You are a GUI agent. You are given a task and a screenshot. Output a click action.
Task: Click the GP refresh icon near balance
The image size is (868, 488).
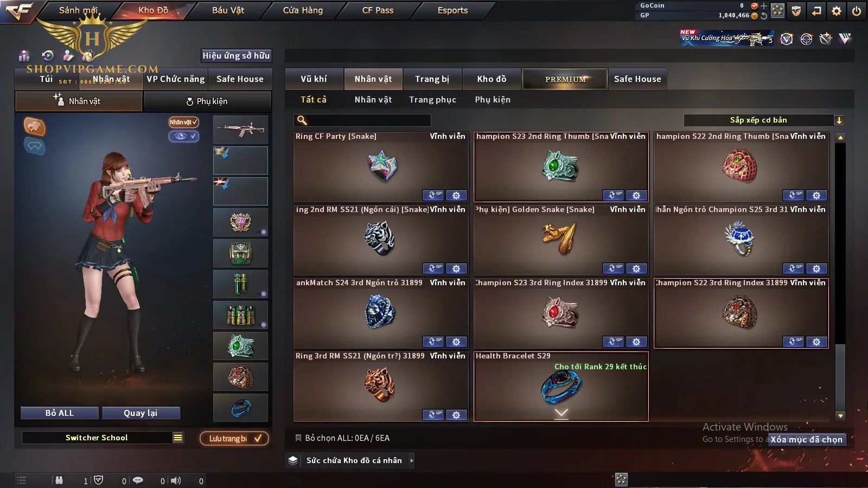764,16
